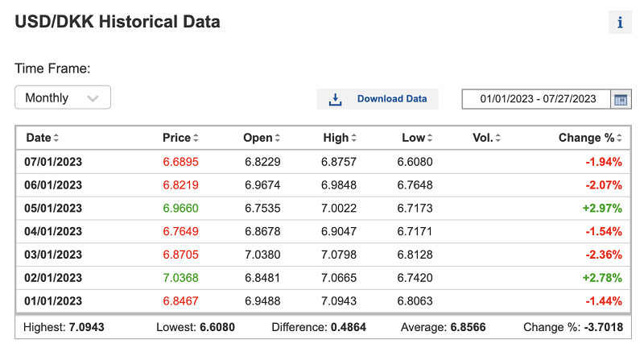This screenshot has width=644, height=348.
Task: Sort by Change % column arrows
Action: pos(620,139)
